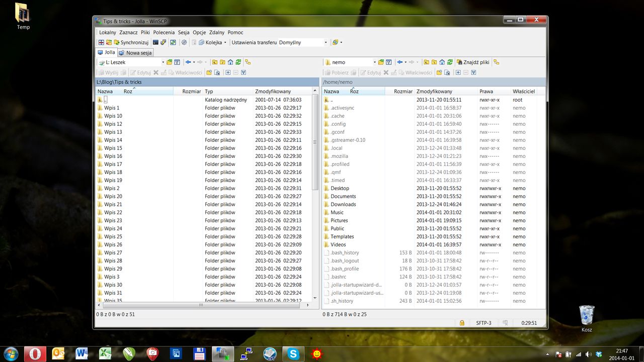Image resolution: width=644 pixels, height=362 pixels.
Task: Open the Pomoc menu
Action: click(235, 32)
